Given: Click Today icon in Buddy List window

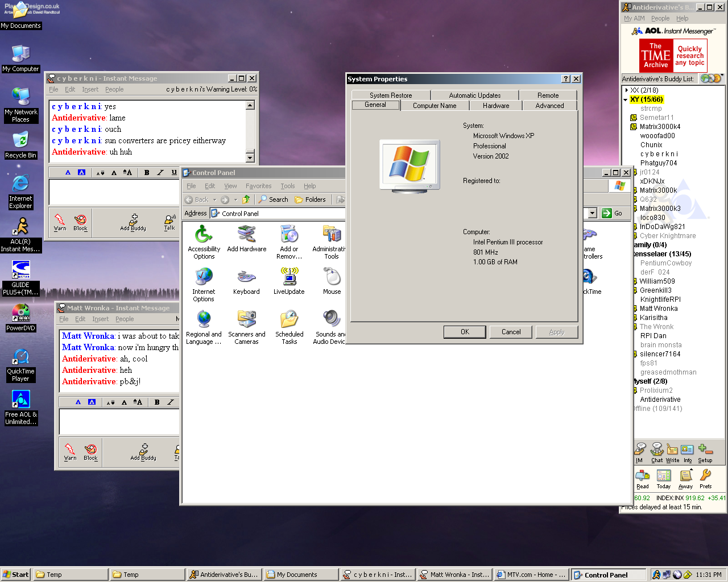Looking at the screenshot, I should pyautogui.click(x=664, y=479).
